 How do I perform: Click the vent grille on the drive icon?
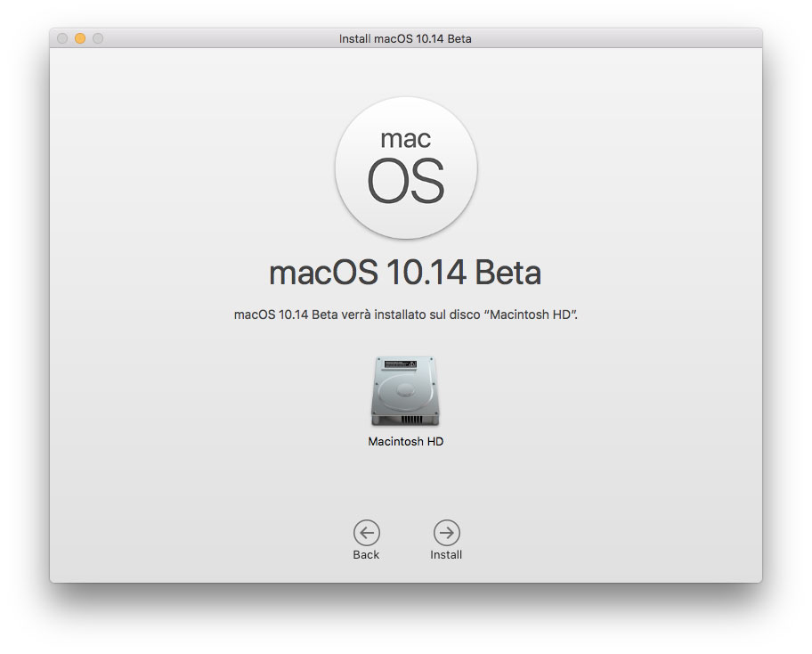(x=405, y=419)
